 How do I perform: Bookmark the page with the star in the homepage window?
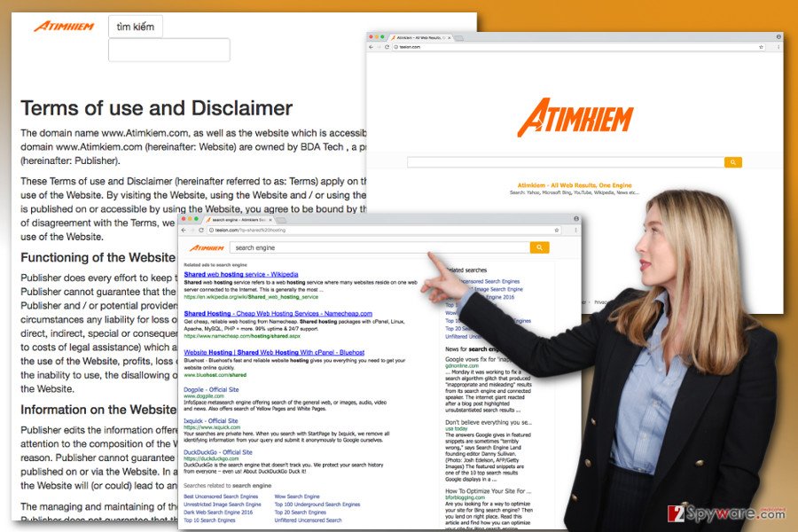click(762, 47)
